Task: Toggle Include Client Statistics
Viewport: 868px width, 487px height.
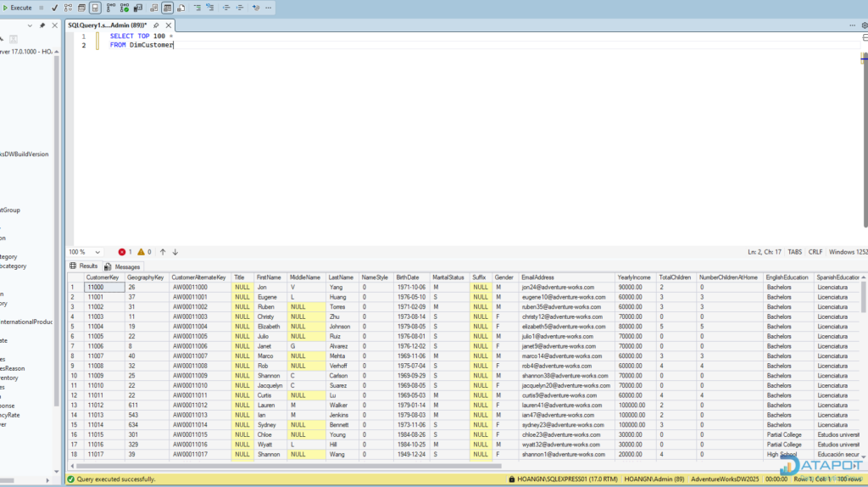Action: pos(138,8)
